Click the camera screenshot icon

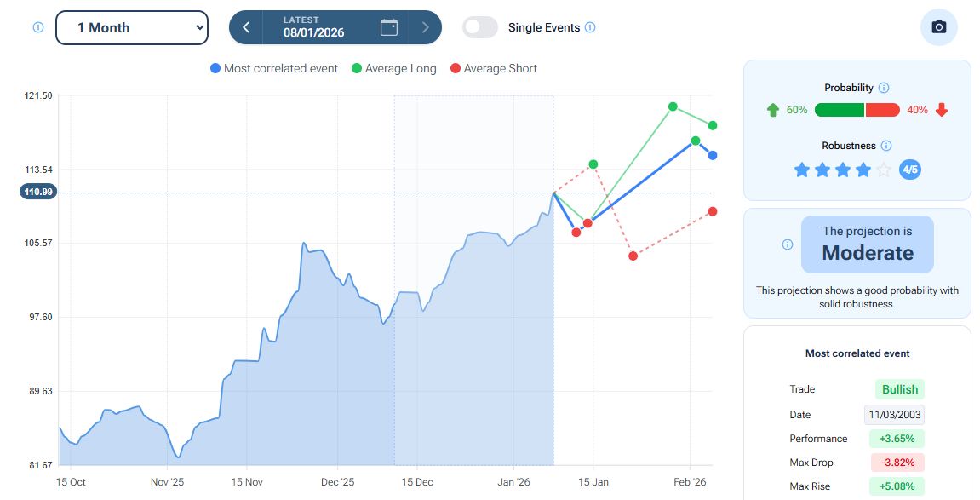(938, 27)
